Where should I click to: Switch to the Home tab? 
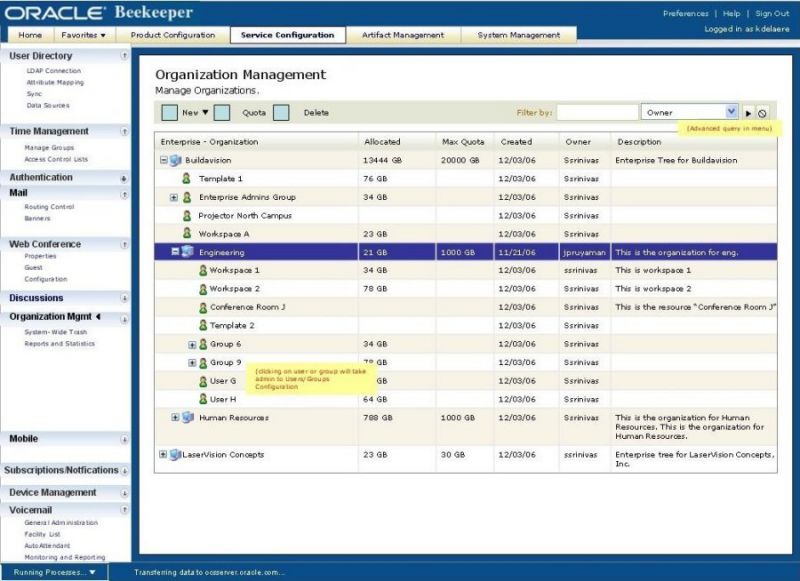[30, 35]
